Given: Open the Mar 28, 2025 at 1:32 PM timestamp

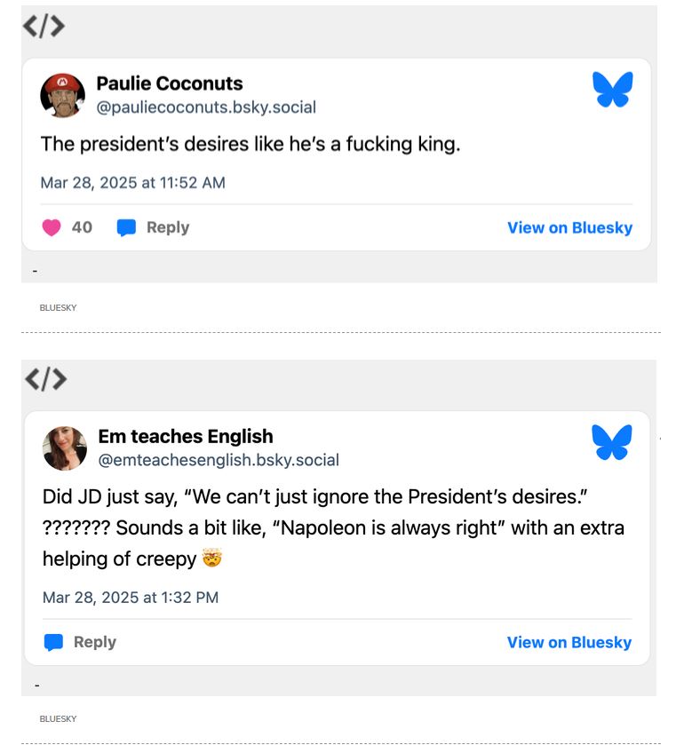Looking at the screenshot, I should tap(131, 598).
